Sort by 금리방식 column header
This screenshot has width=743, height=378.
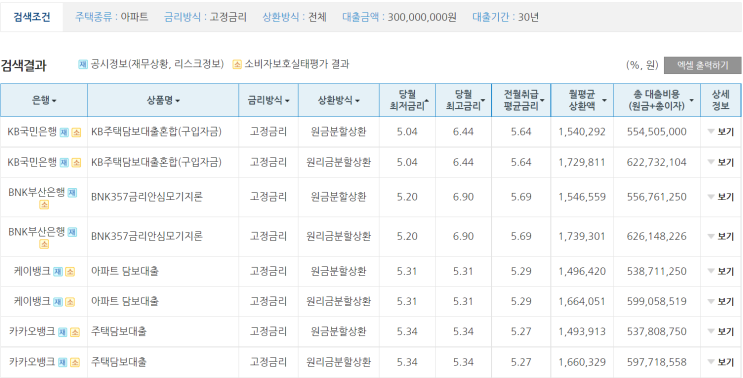click(x=269, y=100)
